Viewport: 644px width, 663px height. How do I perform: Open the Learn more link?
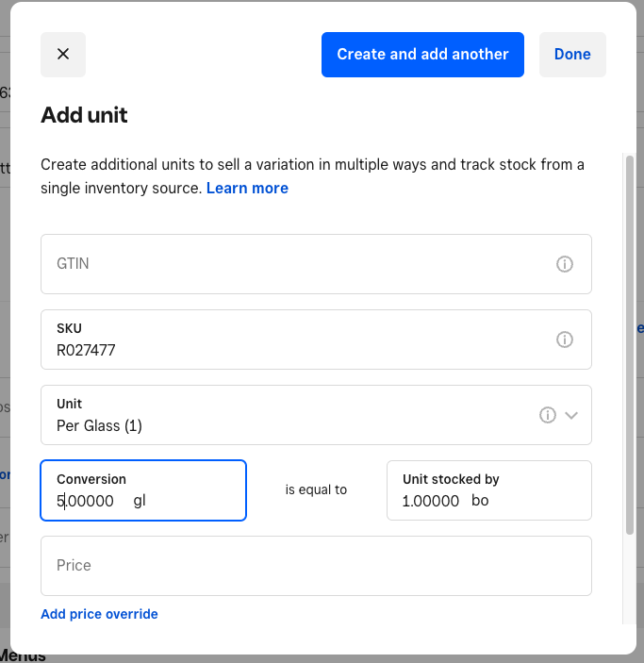(x=247, y=189)
